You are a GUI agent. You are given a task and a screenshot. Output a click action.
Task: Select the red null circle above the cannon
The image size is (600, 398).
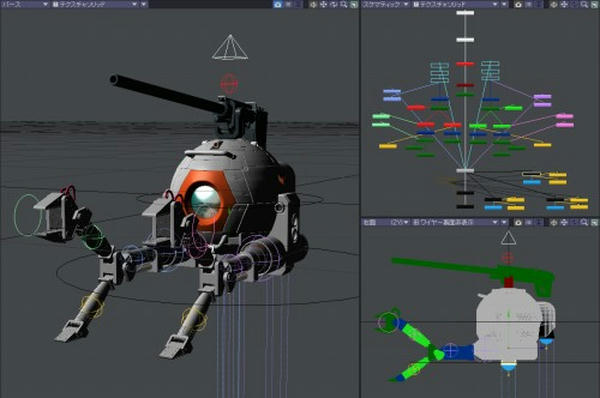click(229, 83)
